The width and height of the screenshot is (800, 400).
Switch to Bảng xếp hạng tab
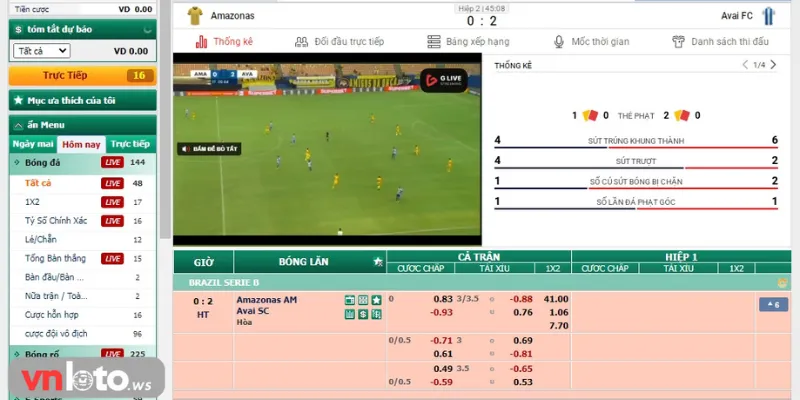(469, 42)
